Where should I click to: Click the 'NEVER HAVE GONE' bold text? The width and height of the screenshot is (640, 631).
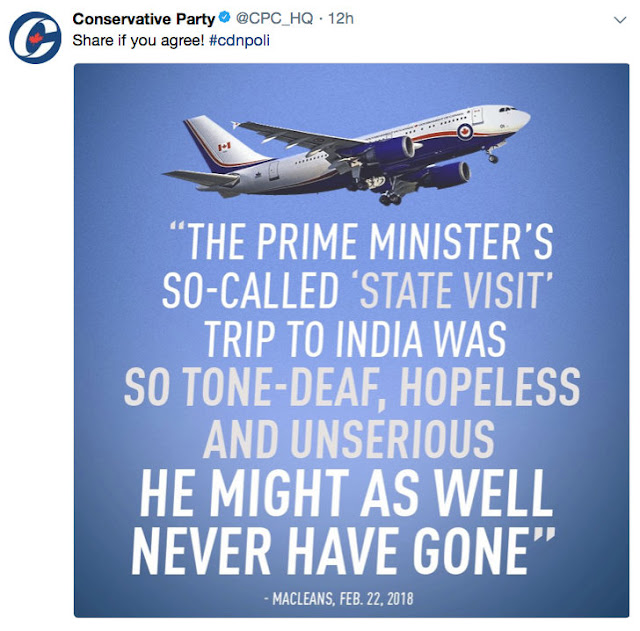(343, 550)
